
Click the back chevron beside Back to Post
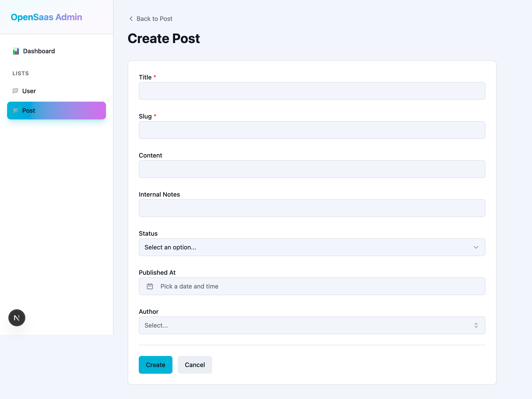coord(131,19)
